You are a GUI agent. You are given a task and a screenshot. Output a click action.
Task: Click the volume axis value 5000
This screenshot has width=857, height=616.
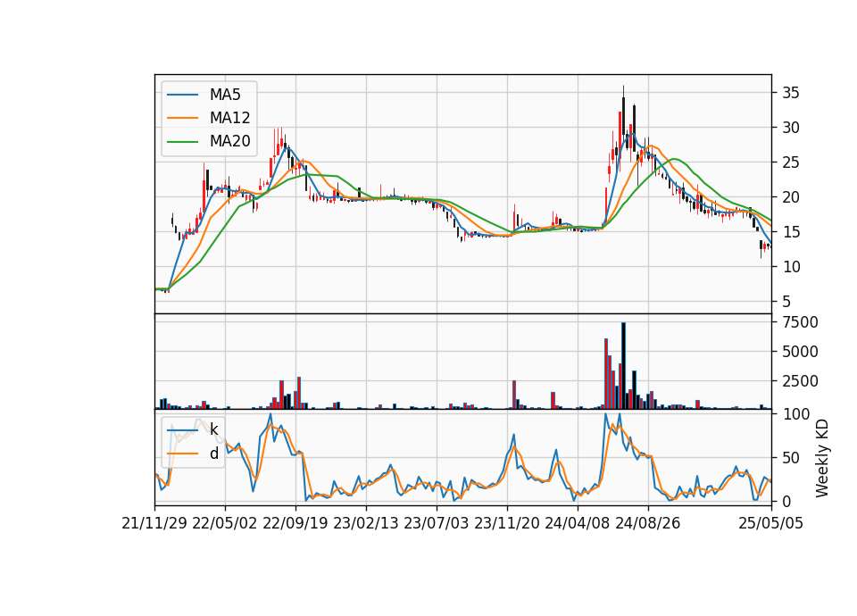pos(800,352)
